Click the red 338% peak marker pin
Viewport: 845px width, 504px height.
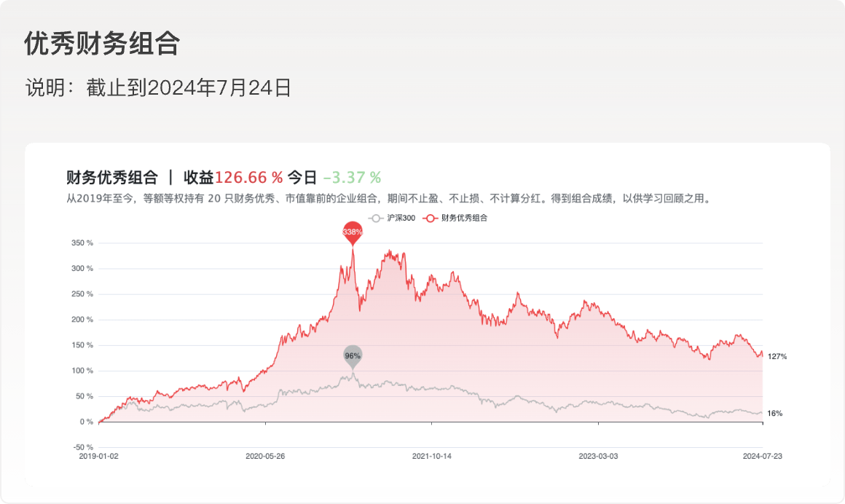click(x=353, y=231)
